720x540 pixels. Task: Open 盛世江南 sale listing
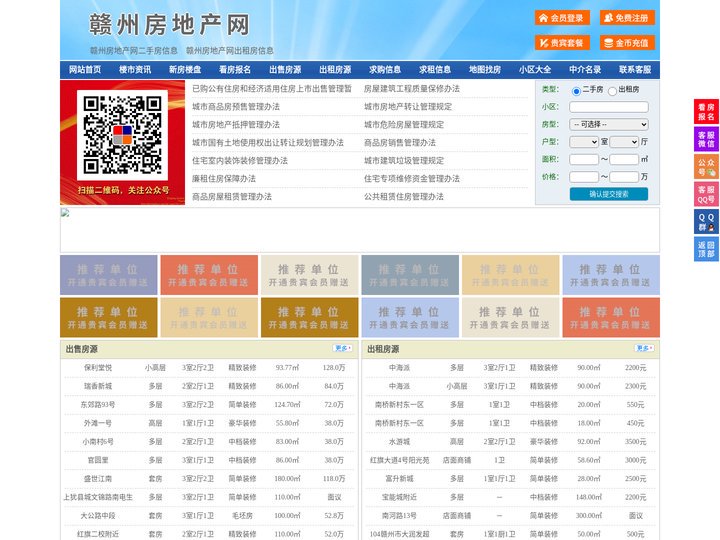tap(98, 479)
